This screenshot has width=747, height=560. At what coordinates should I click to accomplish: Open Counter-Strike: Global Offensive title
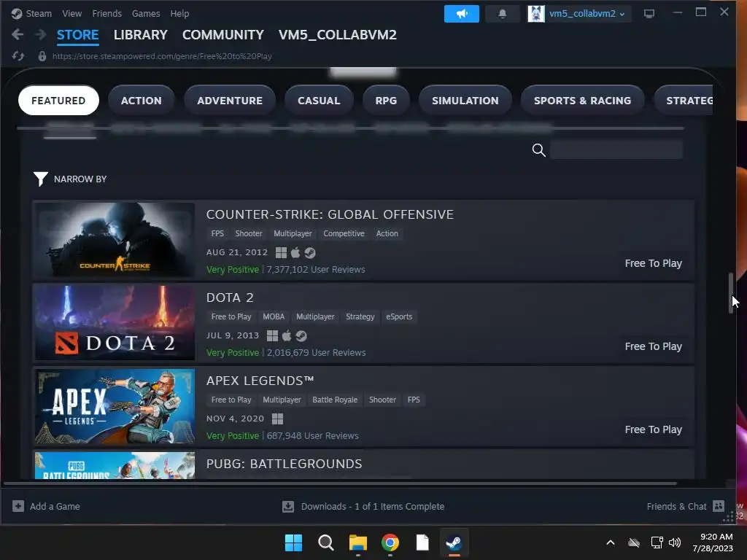[330, 214]
